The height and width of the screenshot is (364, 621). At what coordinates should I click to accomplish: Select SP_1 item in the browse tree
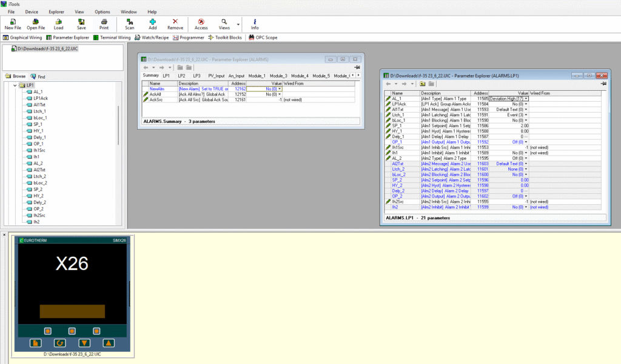pyautogui.click(x=38, y=124)
